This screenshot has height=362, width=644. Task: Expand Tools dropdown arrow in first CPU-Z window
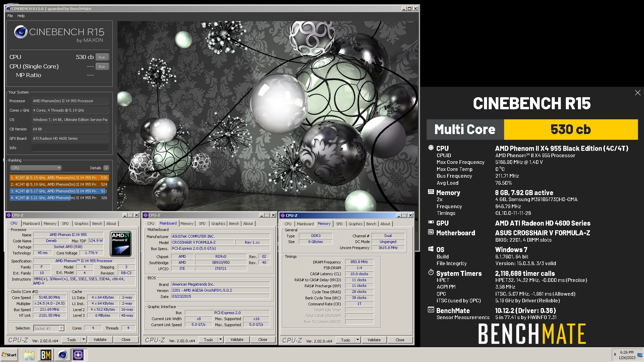(84, 340)
